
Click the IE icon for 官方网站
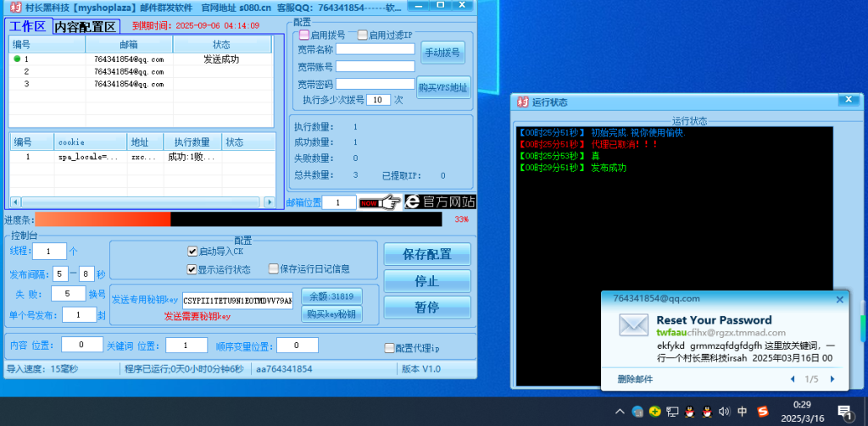[414, 202]
